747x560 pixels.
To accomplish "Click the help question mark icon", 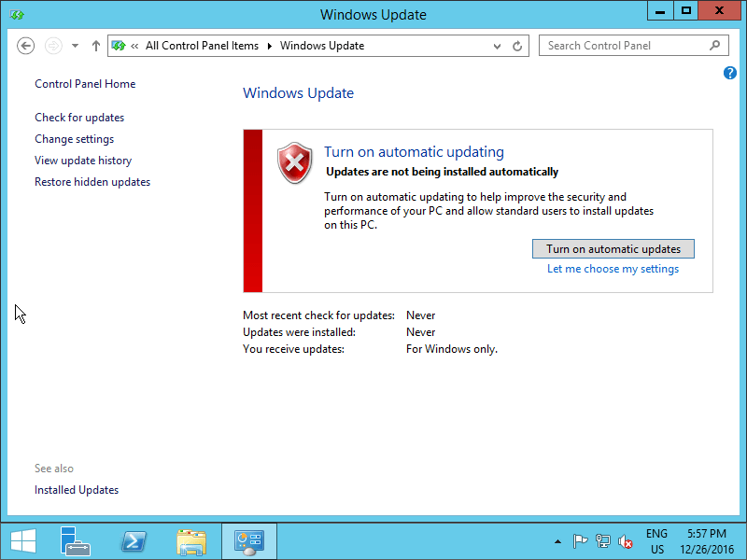I will [x=729, y=73].
